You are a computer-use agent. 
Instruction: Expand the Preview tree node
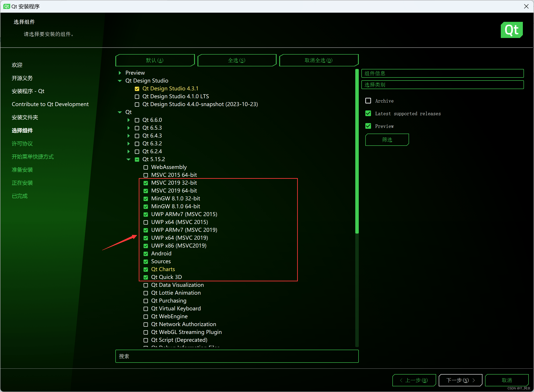pyautogui.click(x=120, y=73)
